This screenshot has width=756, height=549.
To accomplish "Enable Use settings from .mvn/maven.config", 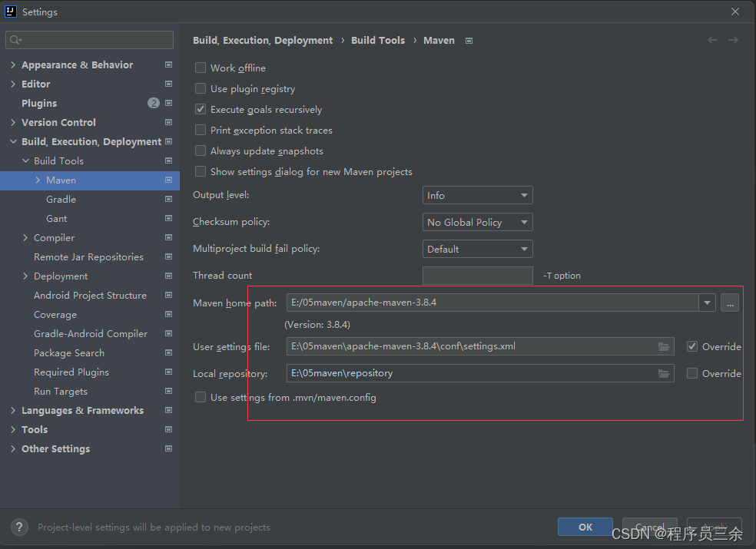I will click(201, 397).
